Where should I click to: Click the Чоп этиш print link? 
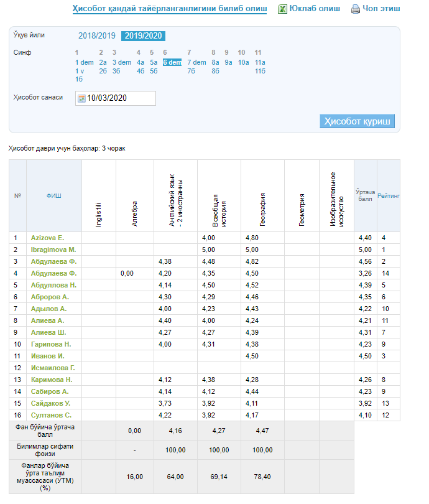click(382, 9)
